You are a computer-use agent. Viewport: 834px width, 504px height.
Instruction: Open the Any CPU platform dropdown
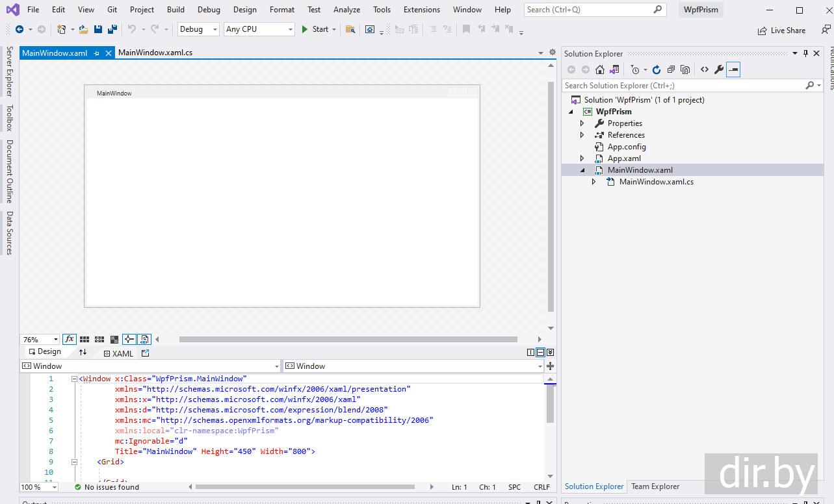[x=259, y=29]
